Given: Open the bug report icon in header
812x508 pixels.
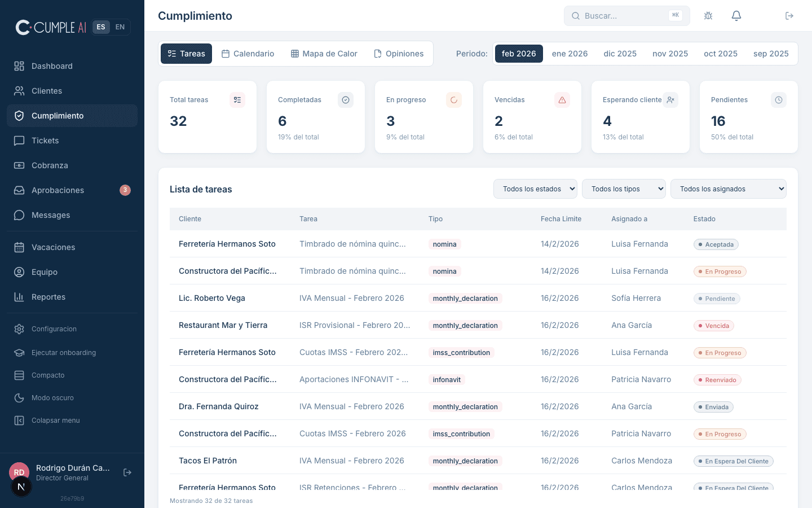Looking at the screenshot, I should 708,16.
